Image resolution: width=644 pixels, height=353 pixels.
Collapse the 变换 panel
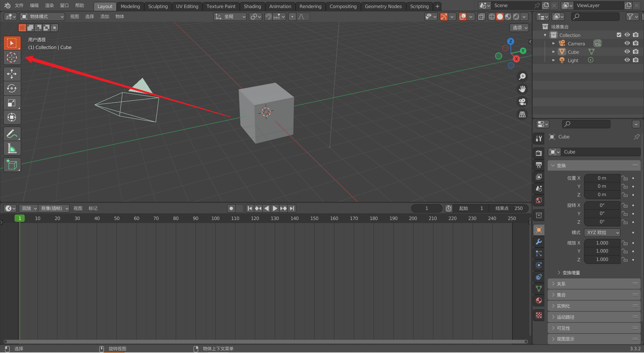(x=594, y=166)
